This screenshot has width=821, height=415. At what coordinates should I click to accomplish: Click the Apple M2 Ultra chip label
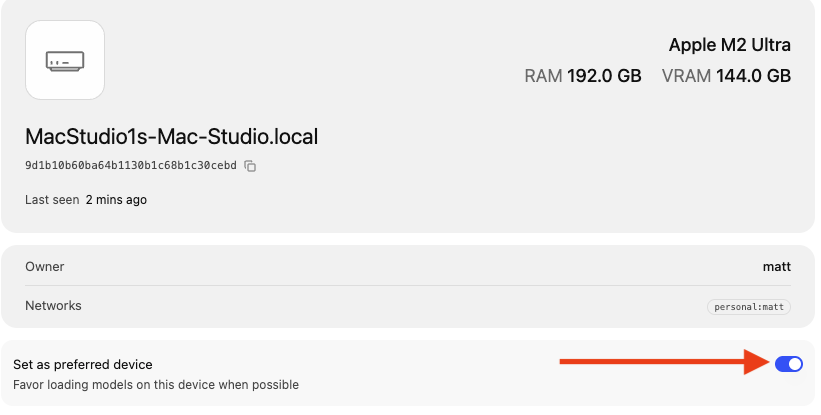tap(730, 45)
